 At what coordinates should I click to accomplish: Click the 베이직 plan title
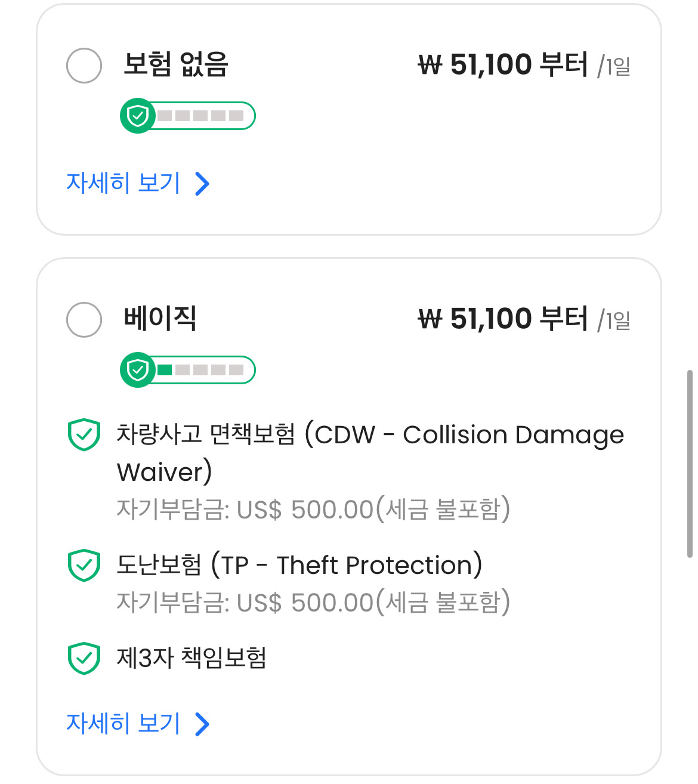[160, 319]
